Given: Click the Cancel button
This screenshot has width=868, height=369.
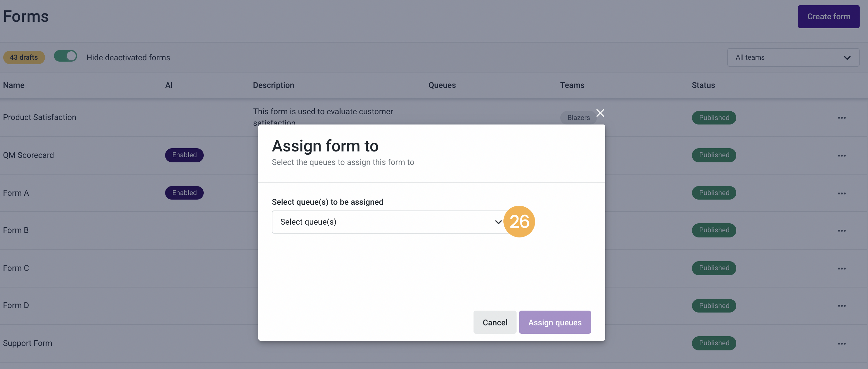Looking at the screenshot, I should pos(494,322).
